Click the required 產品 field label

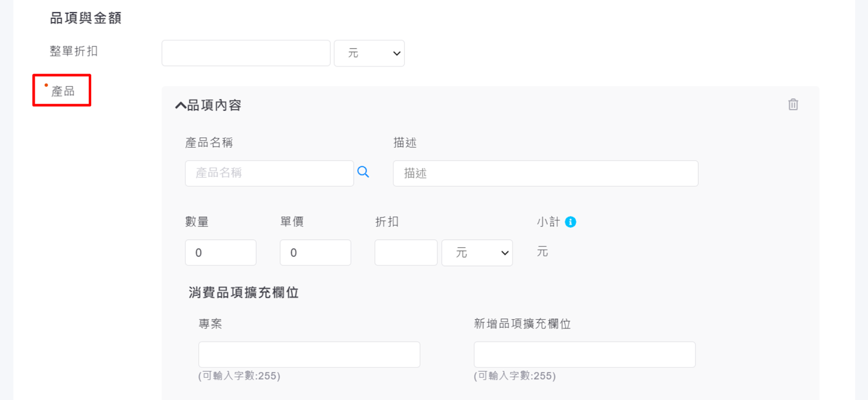(63, 91)
